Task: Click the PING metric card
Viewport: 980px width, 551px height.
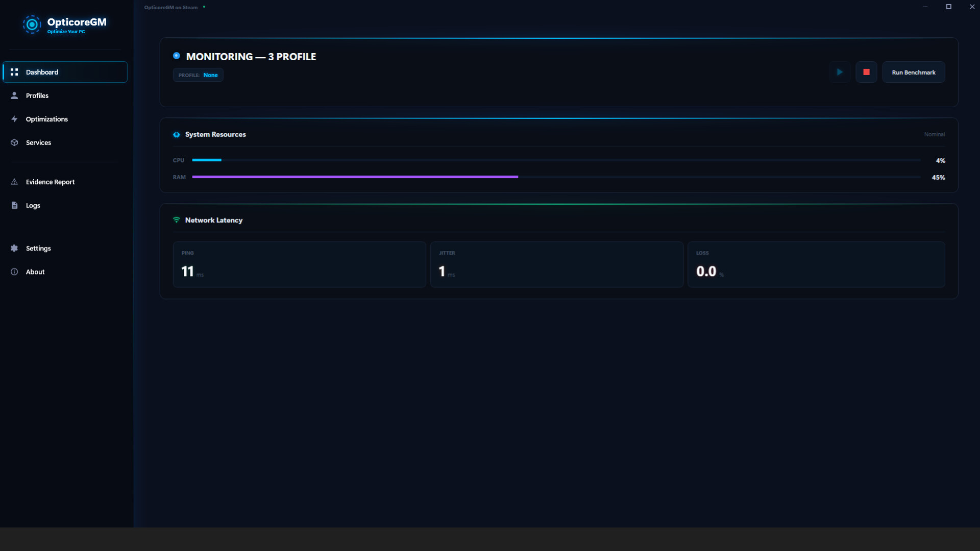Action: coord(299,264)
